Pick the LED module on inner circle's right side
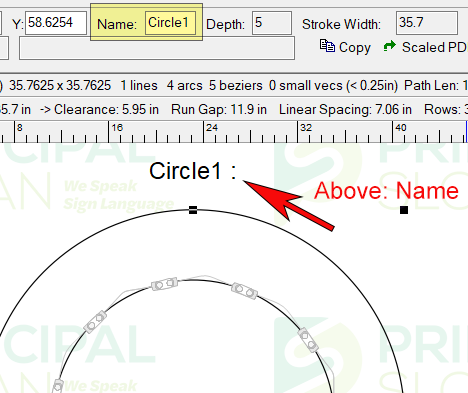This screenshot has height=393, width=468. click(308, 340)
